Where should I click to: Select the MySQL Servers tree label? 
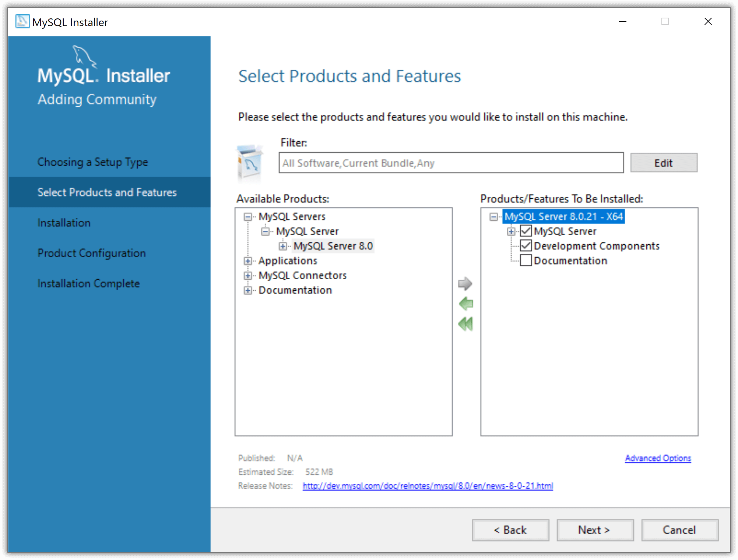pyautogui.click(x=292, y=216)
